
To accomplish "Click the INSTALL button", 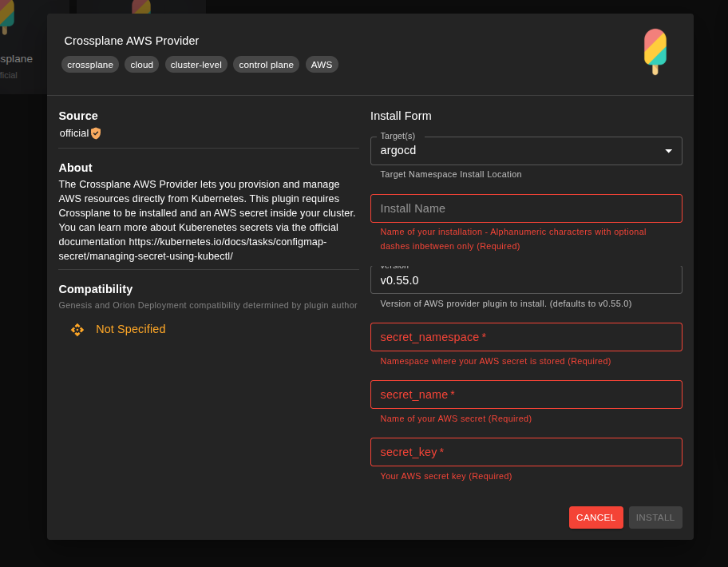I will (655, 517).
